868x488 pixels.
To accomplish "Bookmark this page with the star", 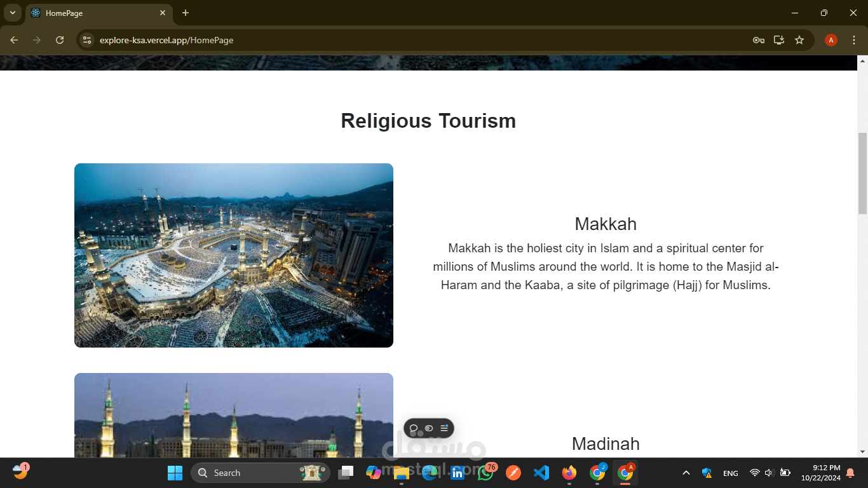I will click(799, 40).
